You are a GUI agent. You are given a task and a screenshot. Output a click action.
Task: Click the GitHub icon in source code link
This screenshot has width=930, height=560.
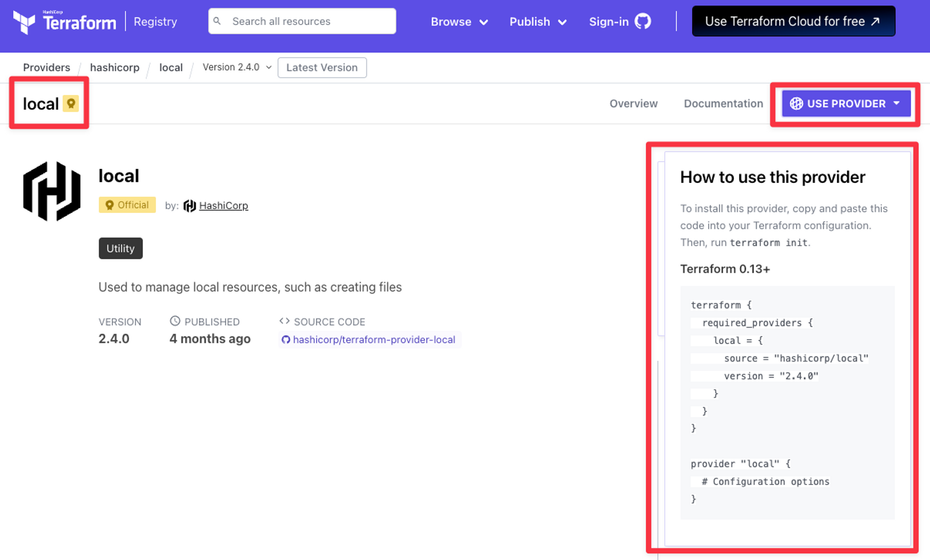click(286, 340)
